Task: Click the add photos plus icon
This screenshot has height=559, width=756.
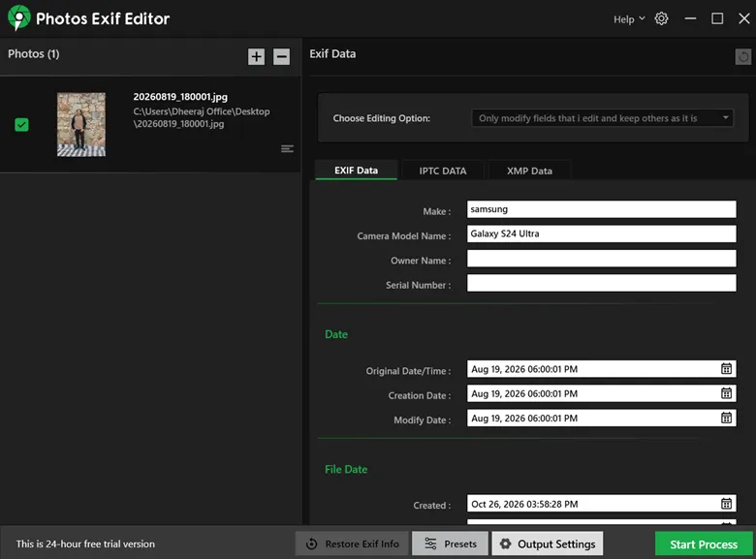Action: point(256,56)
